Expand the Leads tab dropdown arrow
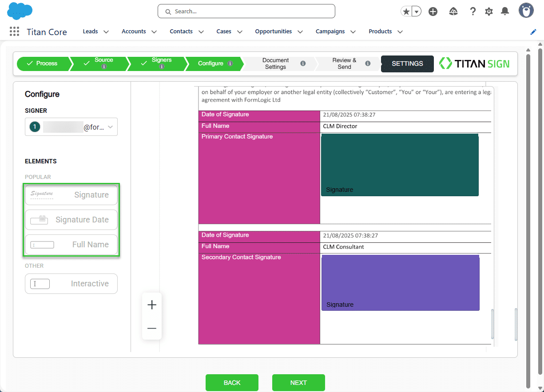 pos(106,32)
